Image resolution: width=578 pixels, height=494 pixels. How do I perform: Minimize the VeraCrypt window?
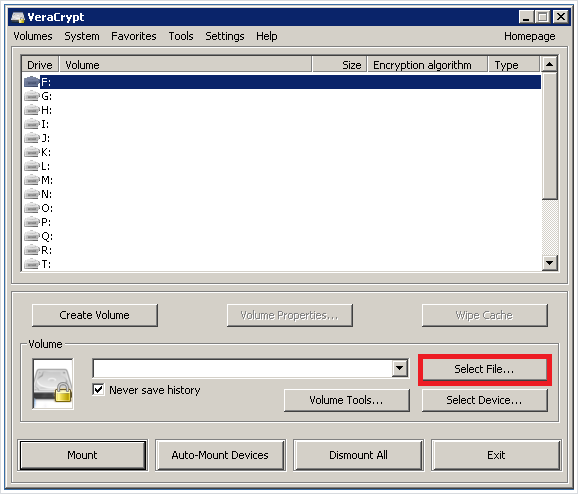[x=526, y=17]
